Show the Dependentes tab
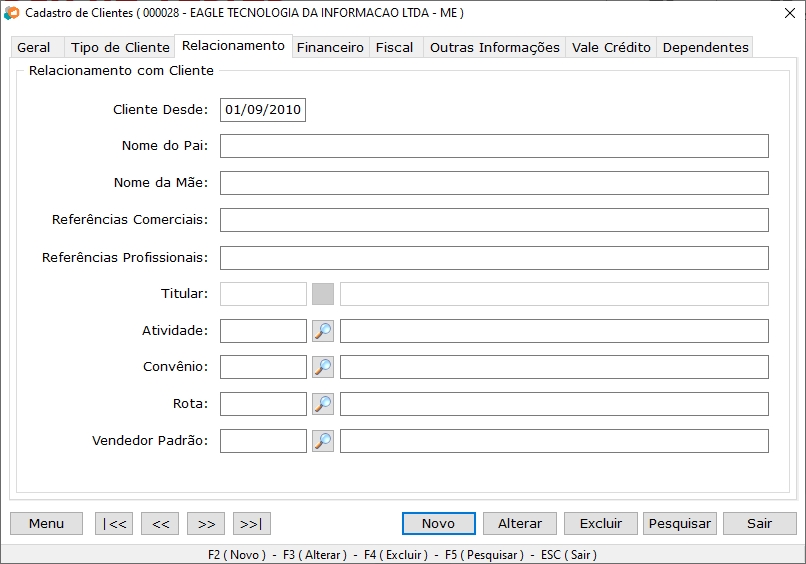 705,47
